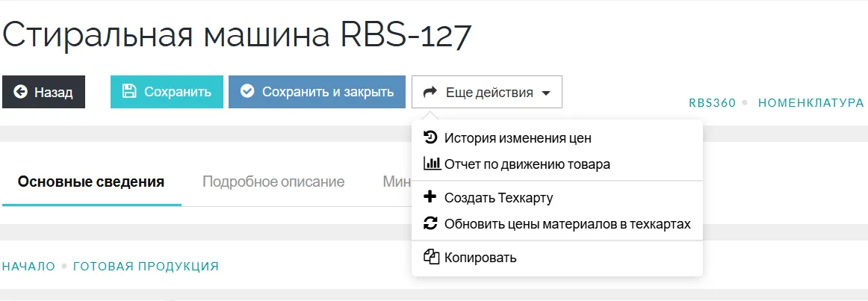Click the share arrow icon on Еще действия

click(x=430, y=93)
